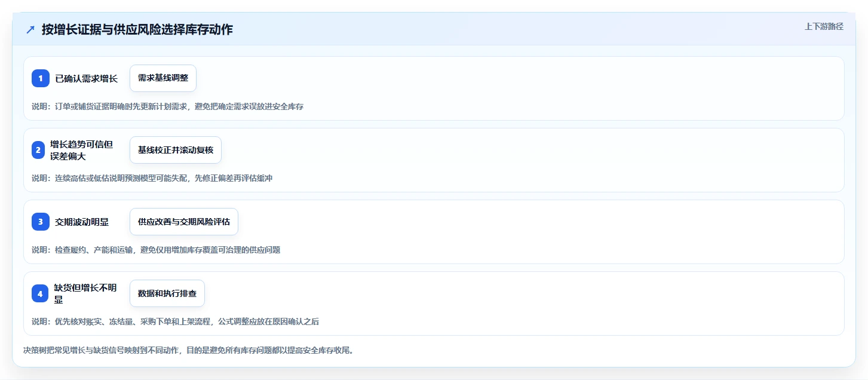This screenshot has width=868, height=380.
Task: Click the 需求基线调整 button
Action: [x=163, y=78]
